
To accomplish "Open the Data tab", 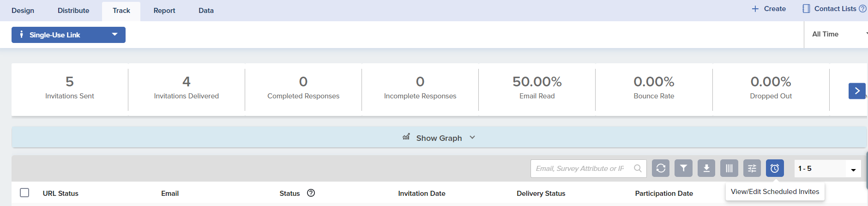I will pyautogui.click(x=206, y=11).
